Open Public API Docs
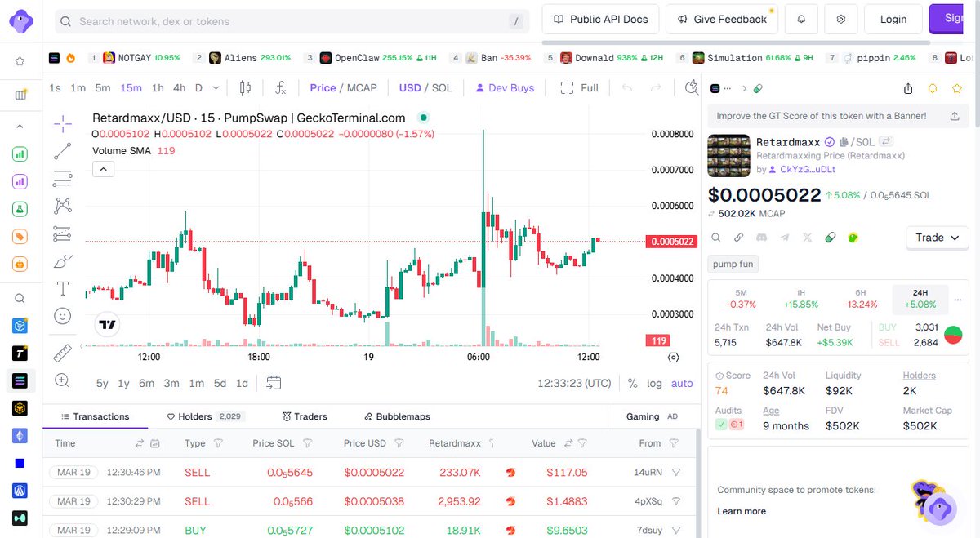Screen dimensions: 980x538 pos(600,19)
